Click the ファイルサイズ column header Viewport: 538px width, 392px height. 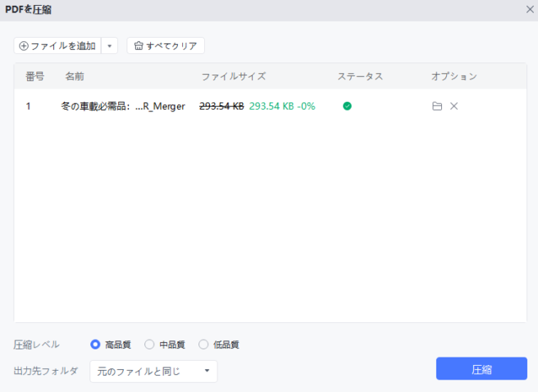(x=234, y=76)
